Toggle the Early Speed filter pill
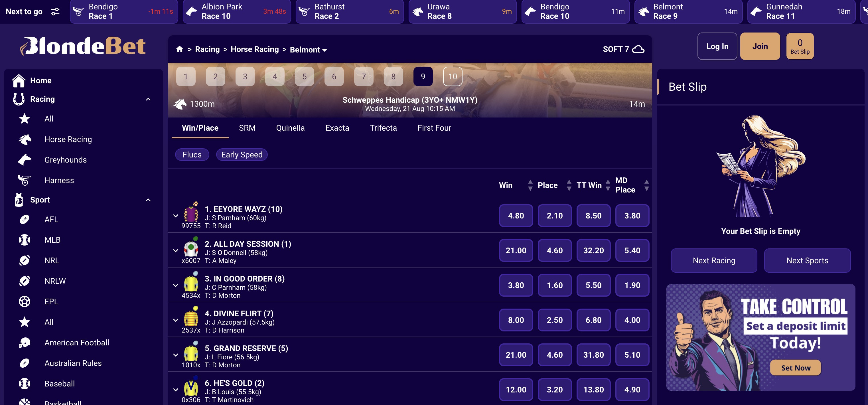 pos(242,155)
